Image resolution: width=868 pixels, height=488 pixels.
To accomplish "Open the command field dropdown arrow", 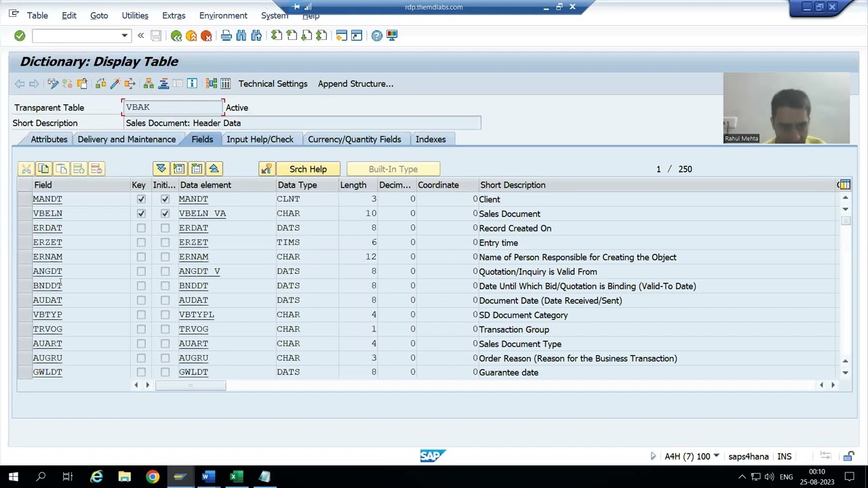I will [x=124, y=35].
